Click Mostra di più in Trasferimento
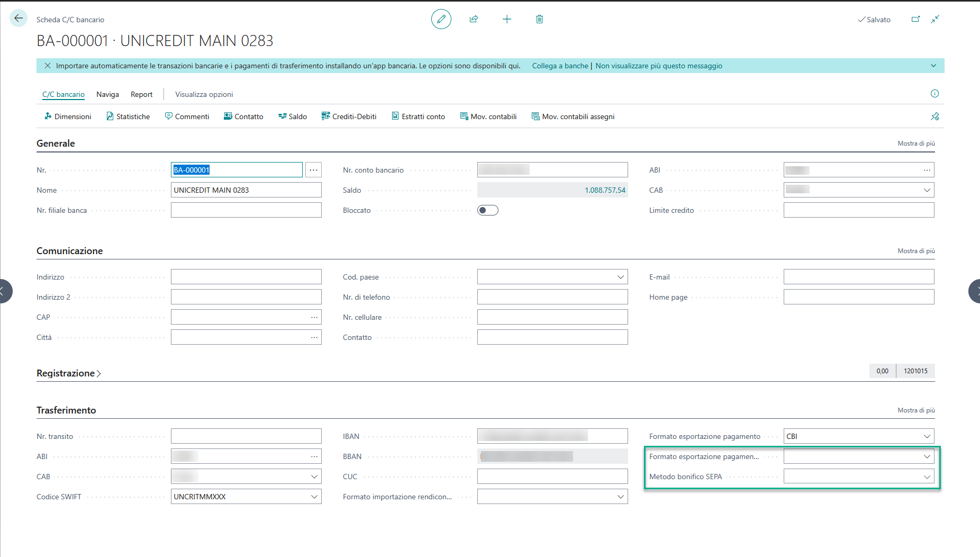Viewport: 980px width, 557px height. [x=916, y=410]
